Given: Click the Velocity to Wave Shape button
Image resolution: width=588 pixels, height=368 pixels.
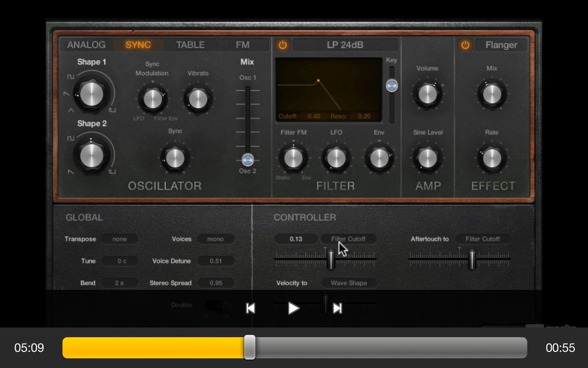Looking at the screenshot, I should tap(349, 283).
